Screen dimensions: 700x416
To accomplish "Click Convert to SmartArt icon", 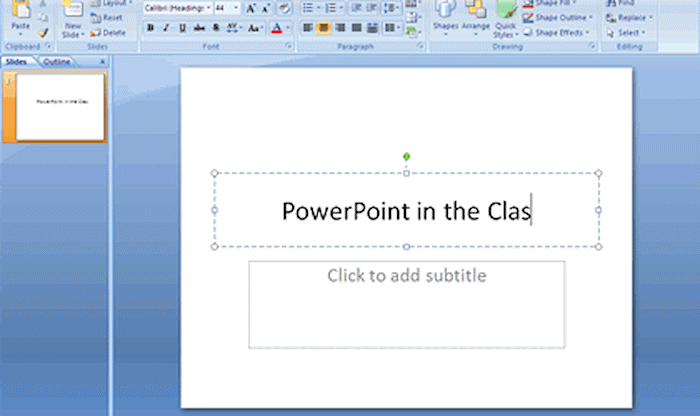I will pos(413,32).
